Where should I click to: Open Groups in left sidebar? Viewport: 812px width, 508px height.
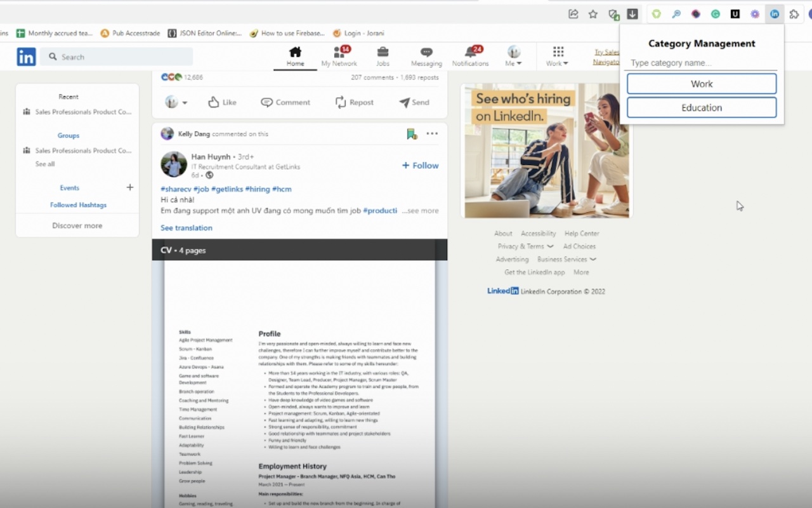[x=69, y=135]
